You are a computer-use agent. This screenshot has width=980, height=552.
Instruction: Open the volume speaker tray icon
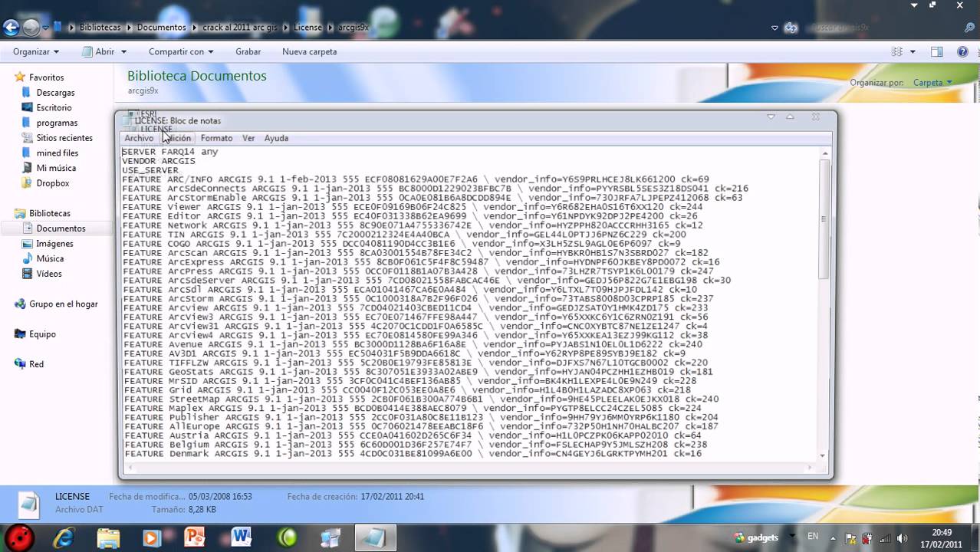point(902,538)
